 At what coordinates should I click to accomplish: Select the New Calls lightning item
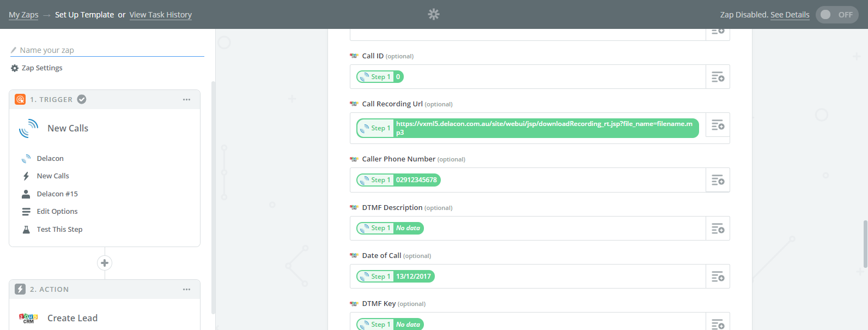(x=53, y=176)
